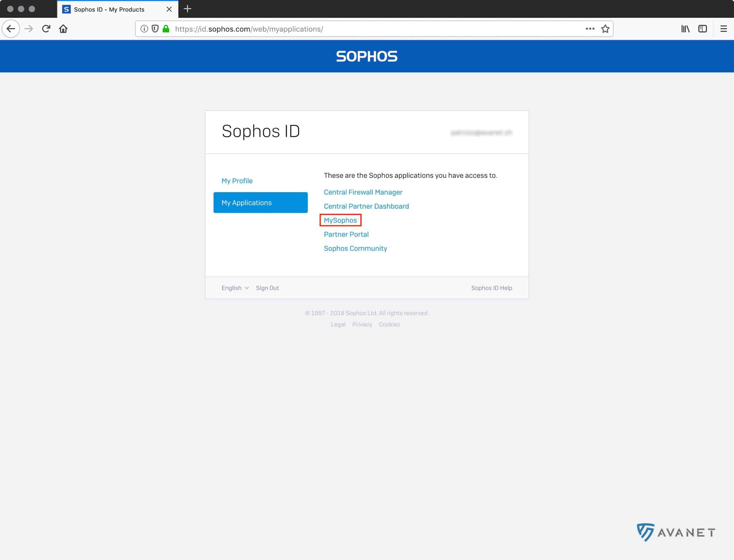This screenshot has width=734, height=560.
Task: Click the macOS zoom window button
Action: (x=32, y=9)
